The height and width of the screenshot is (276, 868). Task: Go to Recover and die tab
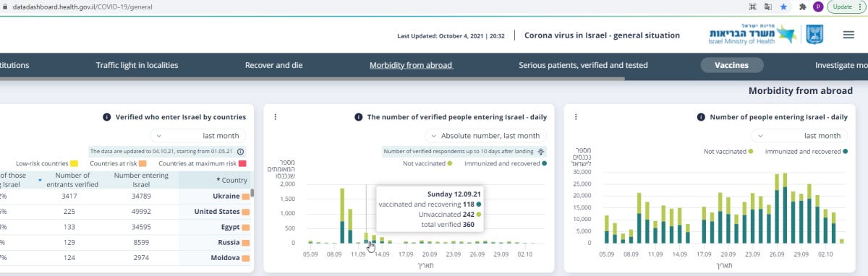(273, 65)
